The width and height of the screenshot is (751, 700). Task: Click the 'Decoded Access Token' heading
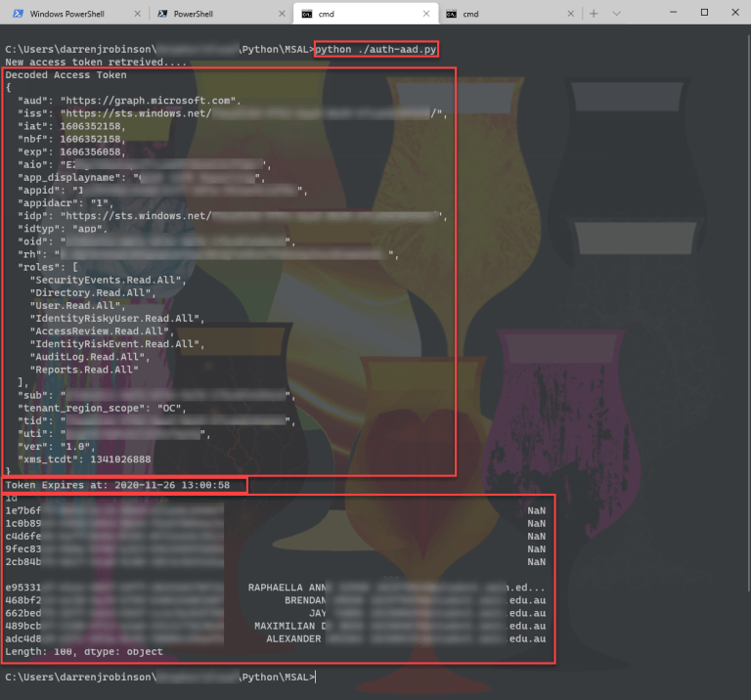coord(66,75)
